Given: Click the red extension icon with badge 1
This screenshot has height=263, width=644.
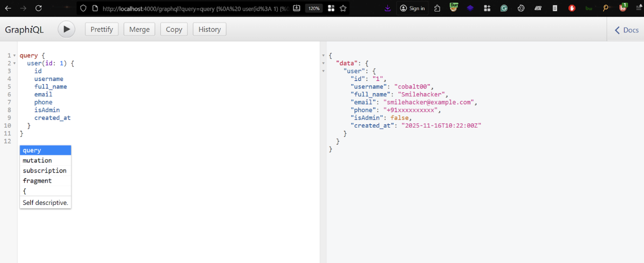Looking at the screenshot, I should pos(623,8).
